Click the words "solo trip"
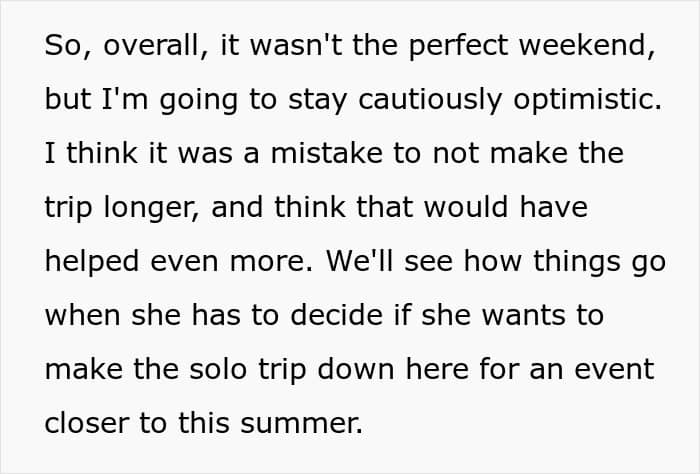The height and width of the screenshot is (474, 700). pyautogui.click(x=248, y=370)
